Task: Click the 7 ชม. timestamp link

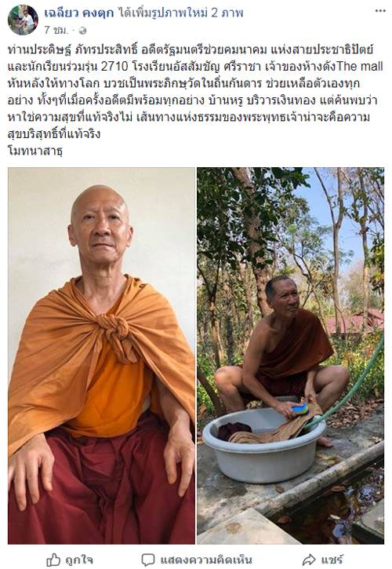Action: click(56, 30)
